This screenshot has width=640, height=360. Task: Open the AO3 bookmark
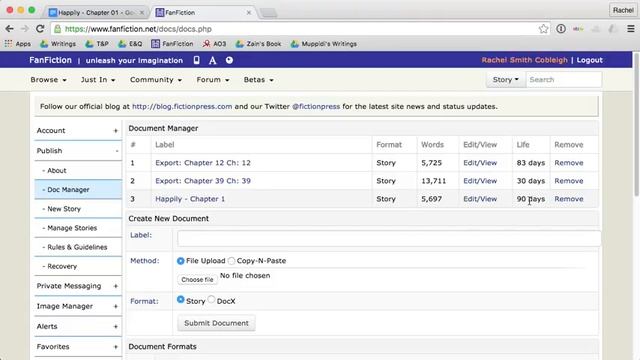tap(214, 44)
